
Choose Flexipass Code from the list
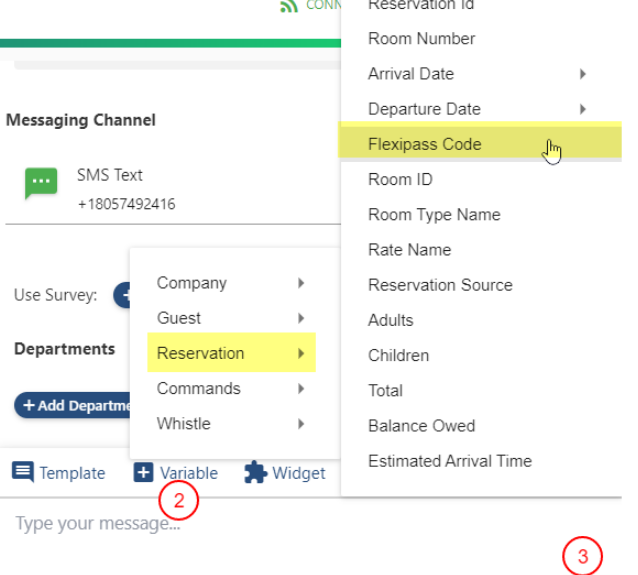[425, 144]
